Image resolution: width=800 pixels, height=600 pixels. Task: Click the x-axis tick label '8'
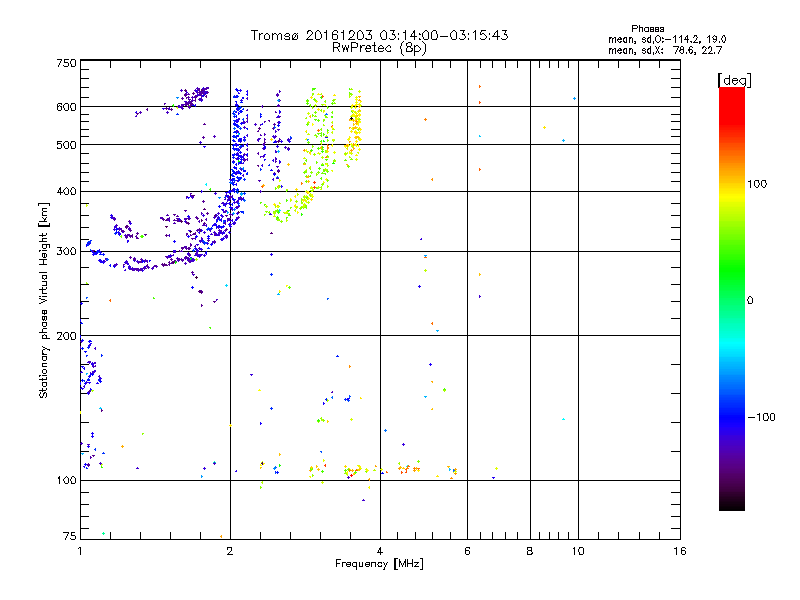530,551
